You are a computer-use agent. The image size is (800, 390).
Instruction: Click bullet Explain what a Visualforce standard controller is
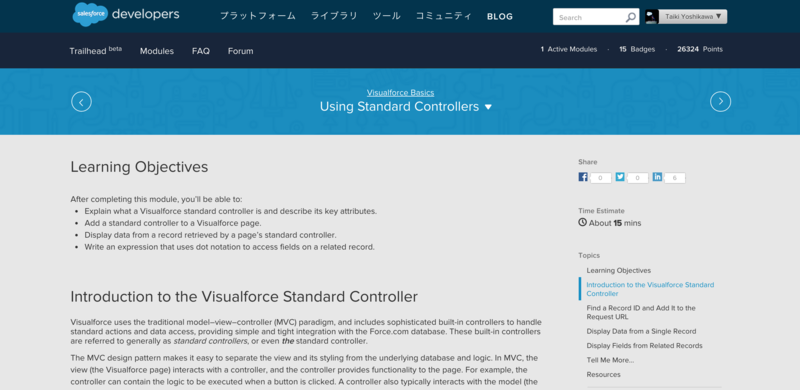coord(231,211)
